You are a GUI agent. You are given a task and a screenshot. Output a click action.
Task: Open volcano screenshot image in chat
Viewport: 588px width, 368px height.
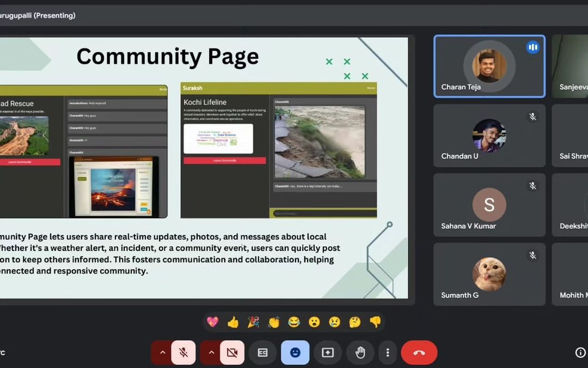point(114,186)
